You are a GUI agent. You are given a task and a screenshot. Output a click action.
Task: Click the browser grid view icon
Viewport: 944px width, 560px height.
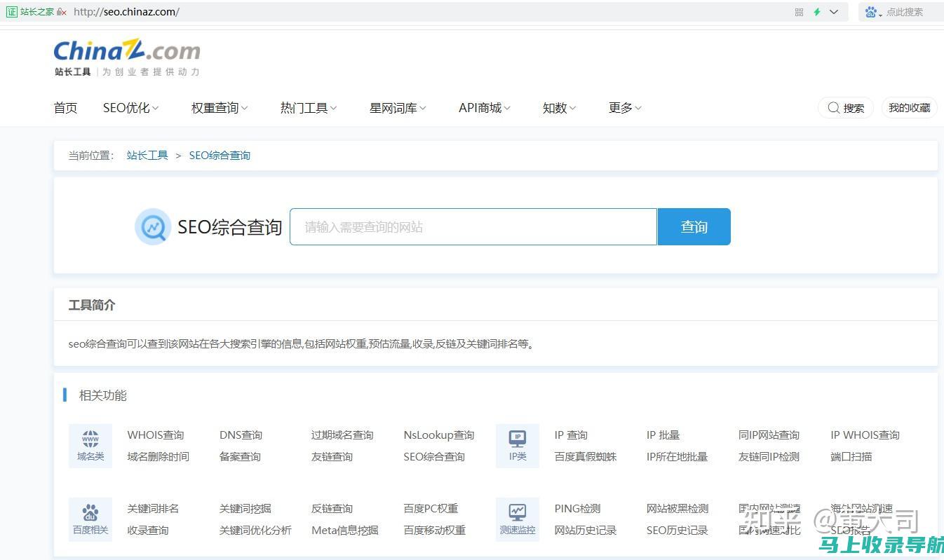click(799, 12)
